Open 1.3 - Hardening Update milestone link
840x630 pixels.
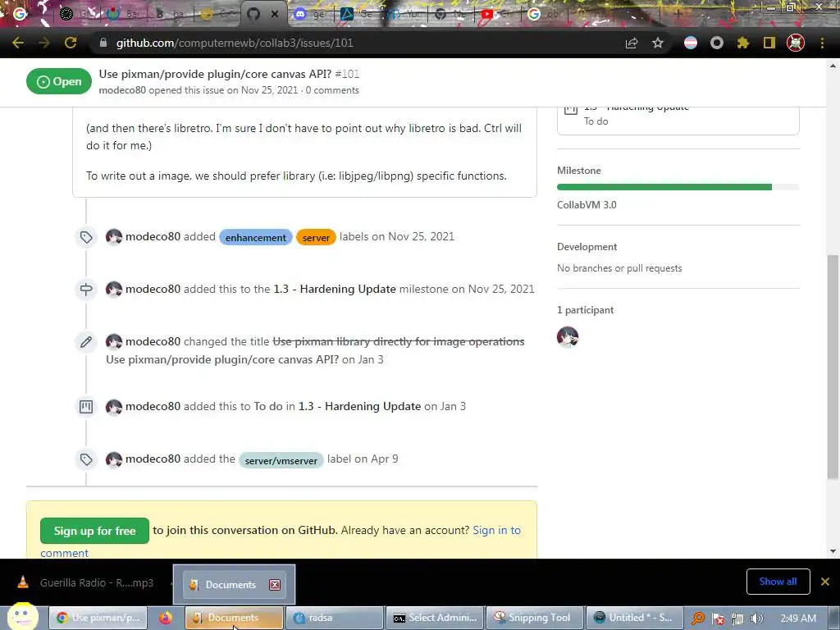(335, 289)
